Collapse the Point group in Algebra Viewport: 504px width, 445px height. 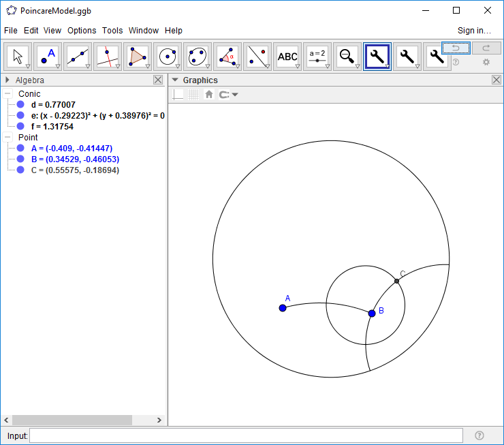pyautogui.click(x=7, y=137)
